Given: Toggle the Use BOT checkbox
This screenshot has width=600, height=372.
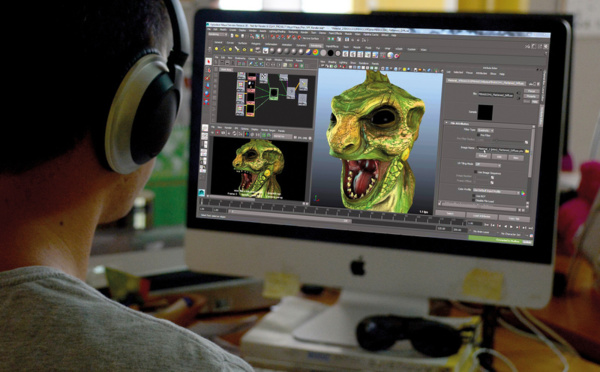Looking at the screenshot, I should pos(474,196).
